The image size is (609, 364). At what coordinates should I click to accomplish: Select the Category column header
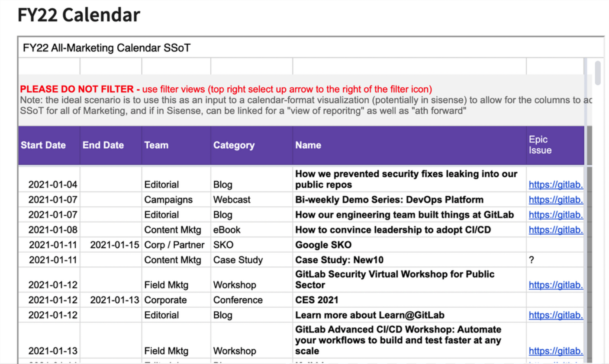pyautogui.click(x=234, y=145)
